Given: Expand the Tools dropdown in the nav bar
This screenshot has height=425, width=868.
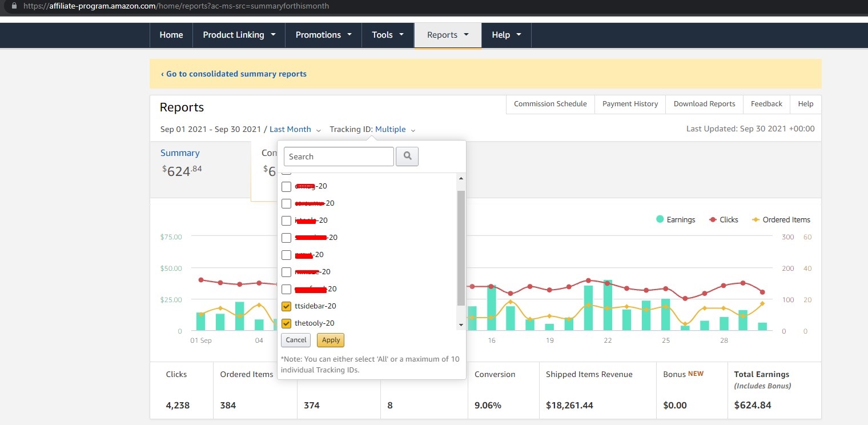Looking at the screenshot, I should (x=388, y=35).
